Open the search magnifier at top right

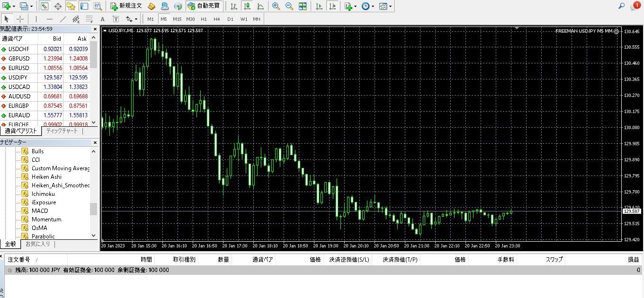click(x=622, y=6)
